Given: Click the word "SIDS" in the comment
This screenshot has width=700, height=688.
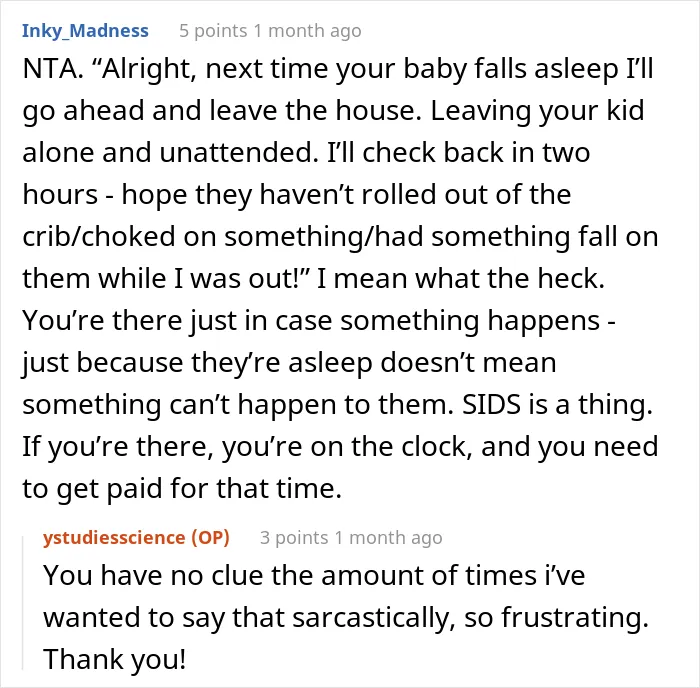Looking at the screenshot, I should (491, 404).
